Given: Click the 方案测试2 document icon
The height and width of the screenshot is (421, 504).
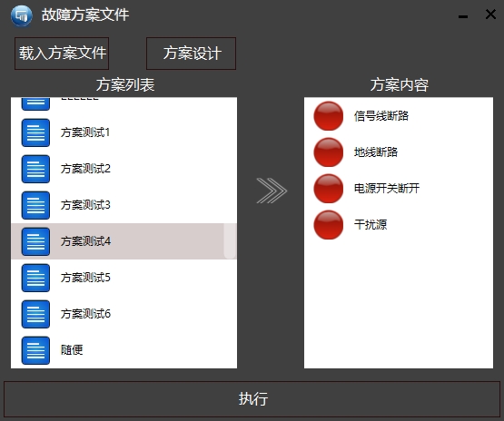Looking at the screenshot, I should tap(35, 169).
